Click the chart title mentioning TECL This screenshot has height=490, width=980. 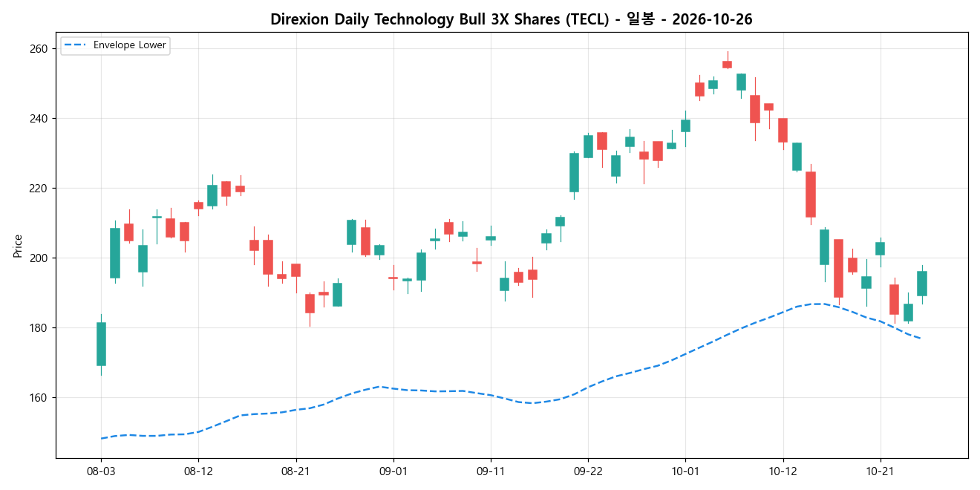[x=512, y=20]
